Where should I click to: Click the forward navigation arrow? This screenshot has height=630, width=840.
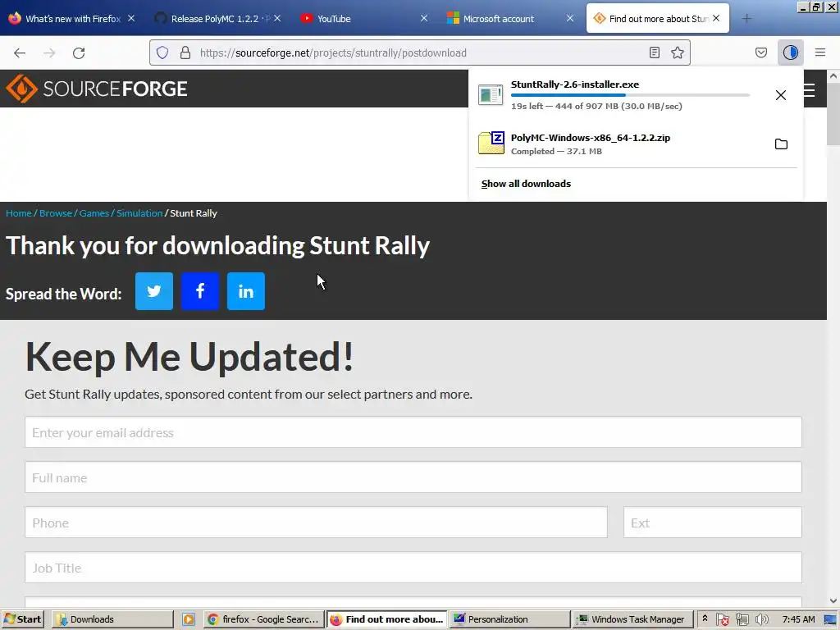pyautogui.click(x=49, y=52)
